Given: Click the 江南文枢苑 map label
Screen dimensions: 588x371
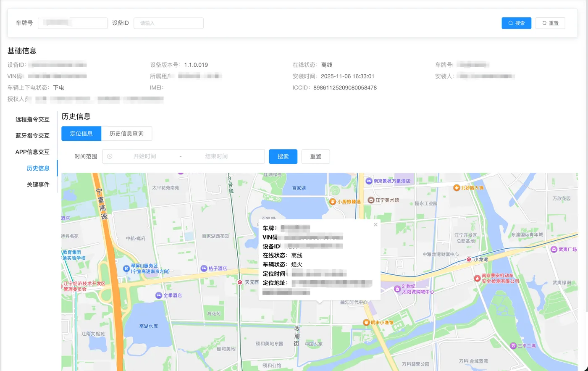Looking at the screenshot, I should click(93, 334).
